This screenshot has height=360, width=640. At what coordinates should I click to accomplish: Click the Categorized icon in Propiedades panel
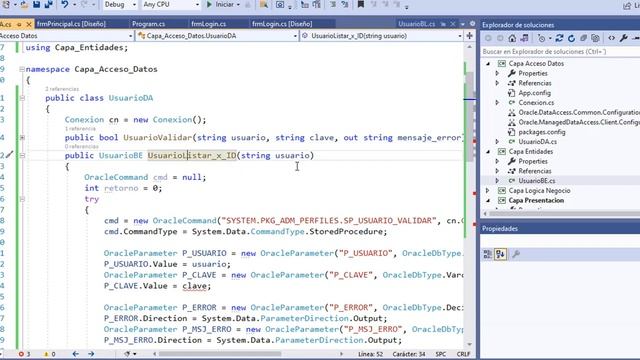click(487, 254)
